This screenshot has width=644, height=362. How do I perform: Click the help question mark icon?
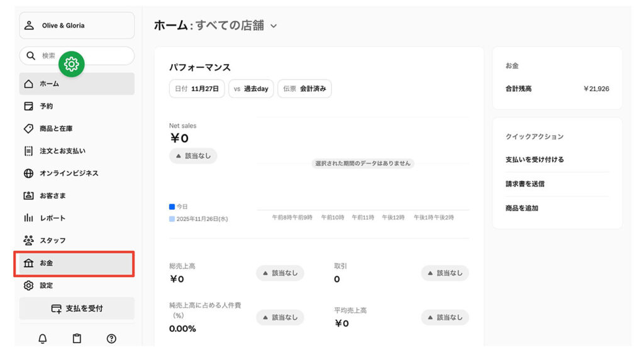coord(111,339)
